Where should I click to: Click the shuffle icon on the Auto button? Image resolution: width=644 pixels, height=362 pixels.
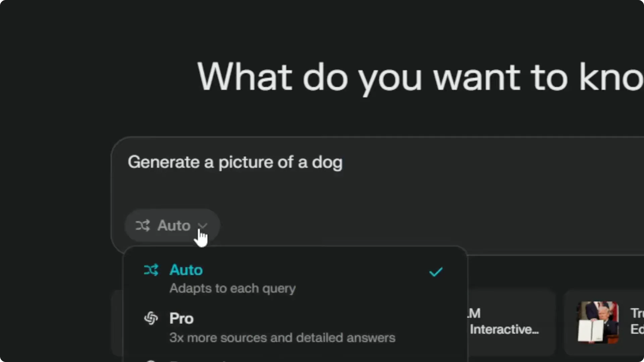tap(143, 225)
